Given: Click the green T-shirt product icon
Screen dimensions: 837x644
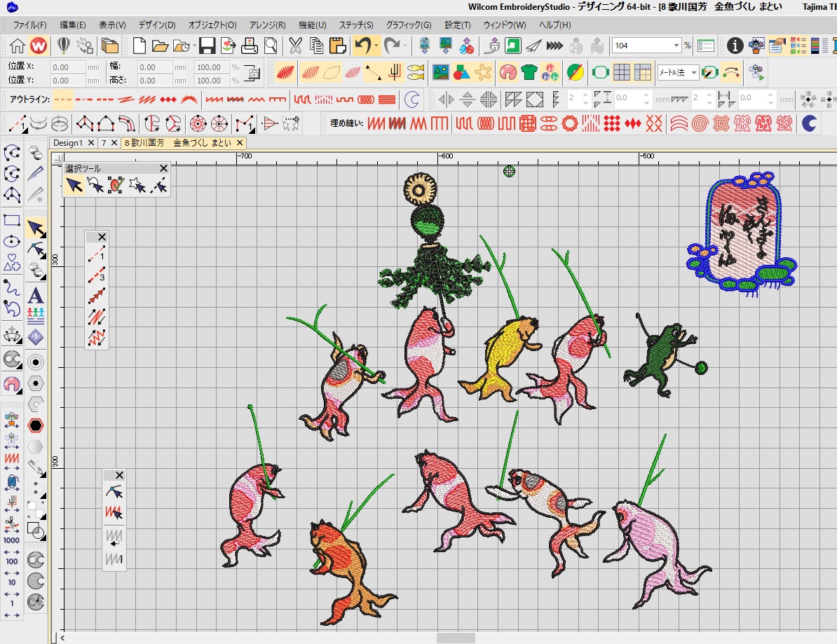Looking at the screenshot, I should tap(529, 72).
